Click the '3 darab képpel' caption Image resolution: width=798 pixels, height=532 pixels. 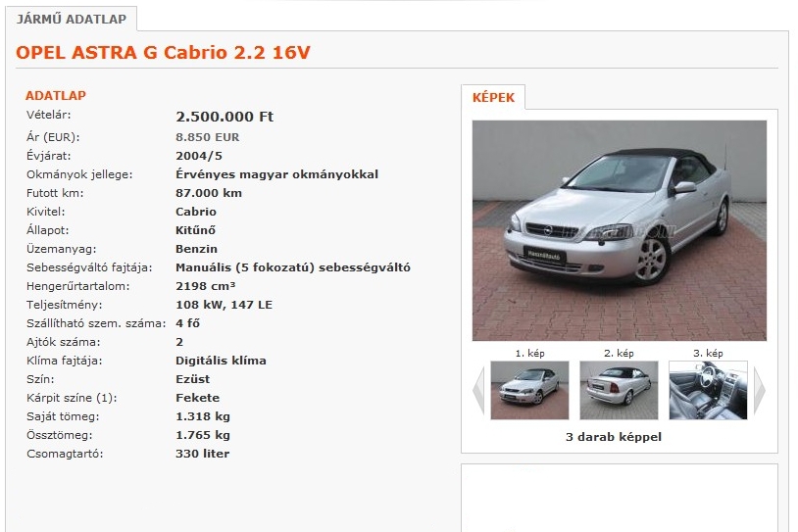(614, 437)
